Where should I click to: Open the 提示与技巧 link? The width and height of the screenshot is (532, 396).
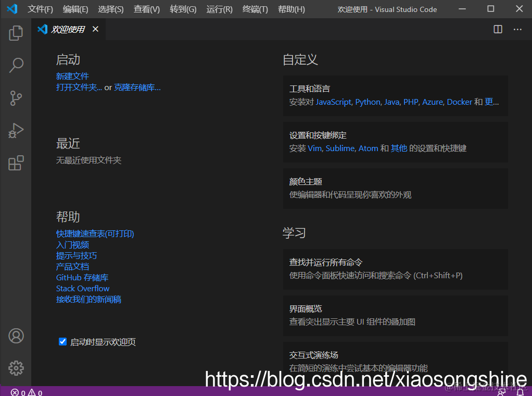point(77,256)
